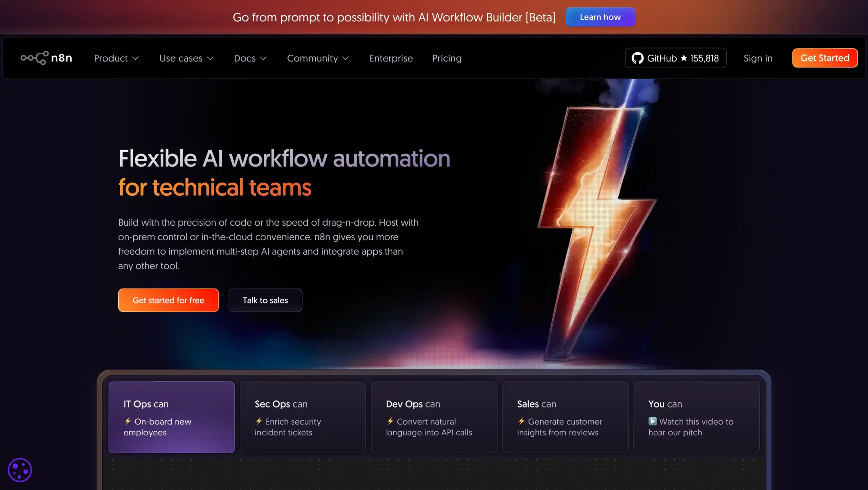Click the lightning icon in the Dev Ops card

click(390, 421)
